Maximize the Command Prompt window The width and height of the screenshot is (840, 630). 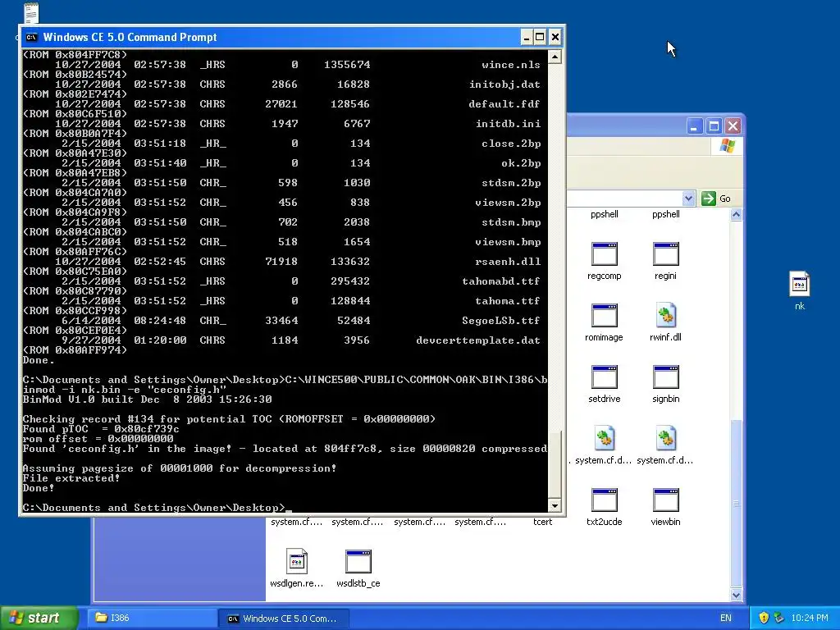pyautogui.click(x=540, y=37)
